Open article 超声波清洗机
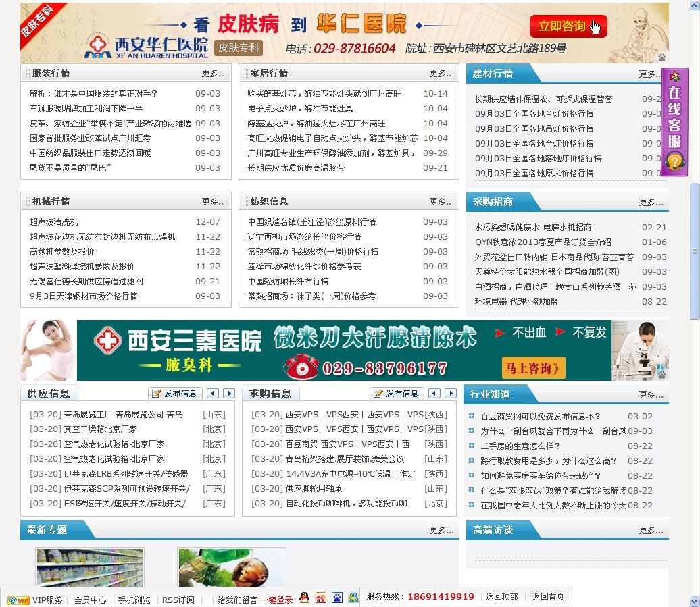 (53, 222)
